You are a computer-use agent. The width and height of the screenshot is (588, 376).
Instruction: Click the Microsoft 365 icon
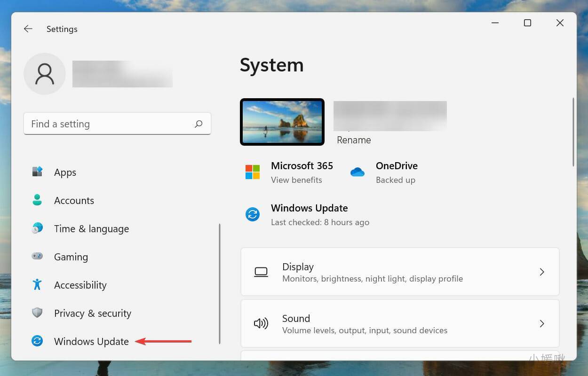pos(253,172)
